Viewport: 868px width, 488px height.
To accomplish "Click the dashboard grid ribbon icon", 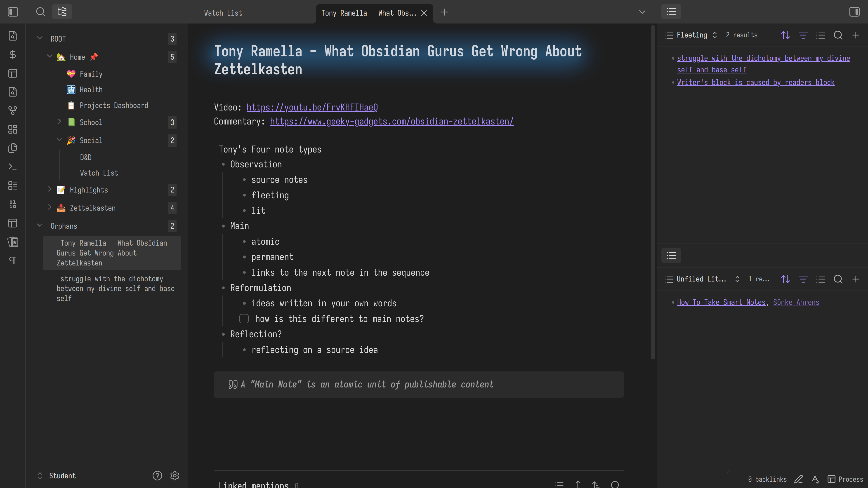I will 13,129.
